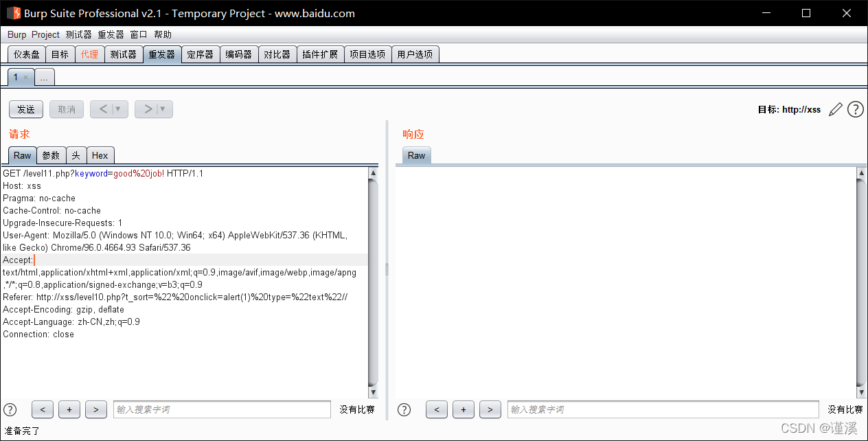This screenshot has width=868, height=441.
Task: Open history dropdown beside forward arrow
Action: pos(164,109)
